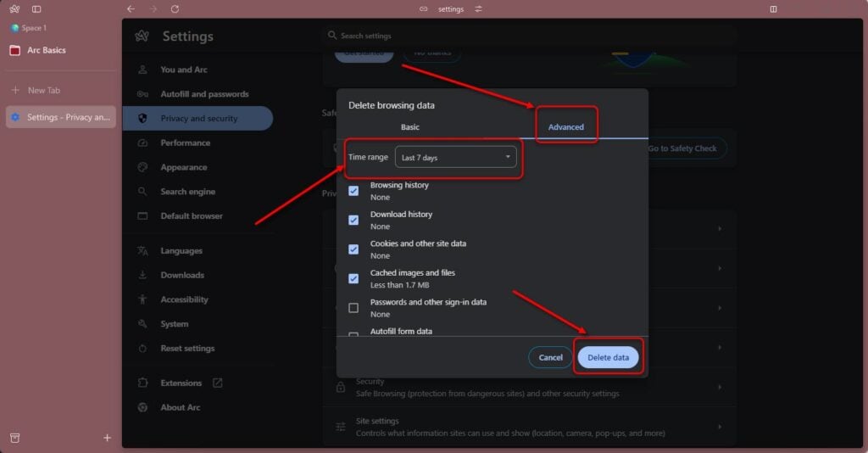Click the Cancel button
868x453 pixels.
coord(550,357)
